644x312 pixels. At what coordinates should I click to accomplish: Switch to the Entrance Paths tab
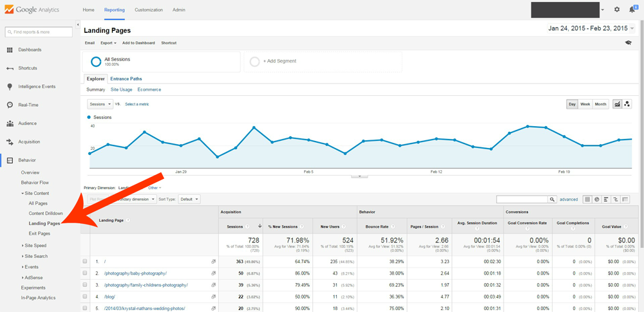(126, 78)
